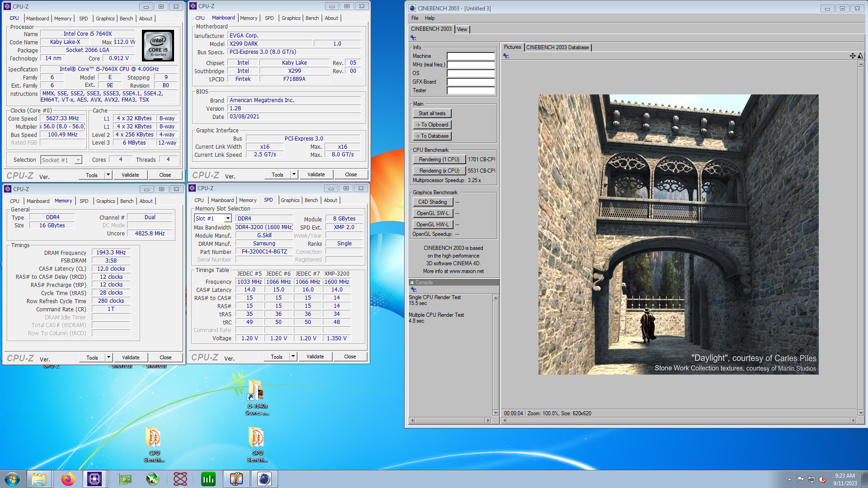The image size is (868, 488).
Task: Click the MHz (real freq.) input field
Action: 471,65
